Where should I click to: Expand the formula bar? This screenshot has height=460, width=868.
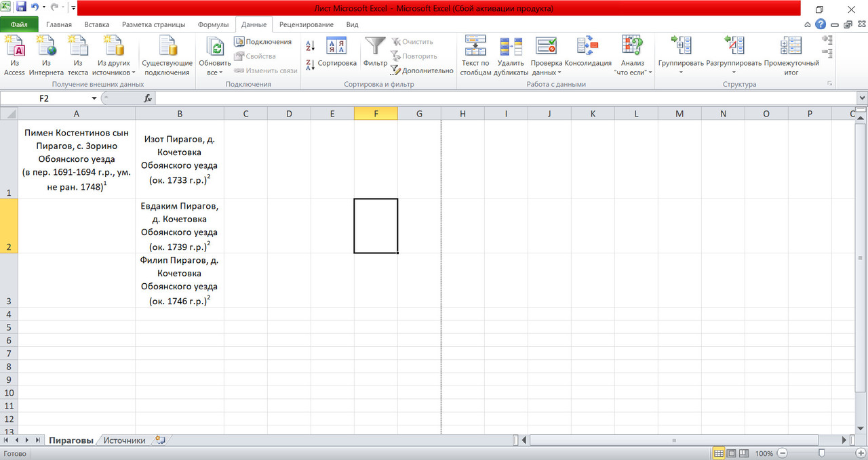point(862,98)
